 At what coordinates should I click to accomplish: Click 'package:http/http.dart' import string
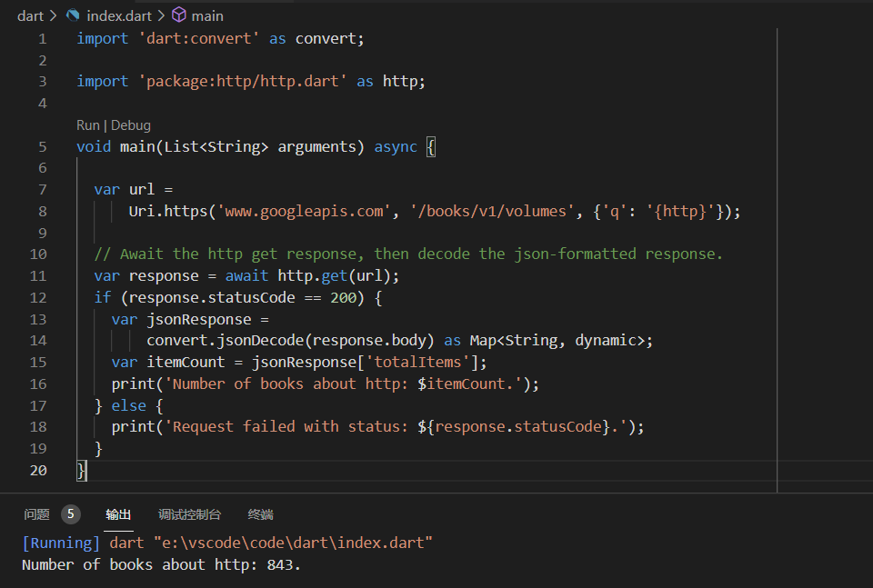[242, 82]
